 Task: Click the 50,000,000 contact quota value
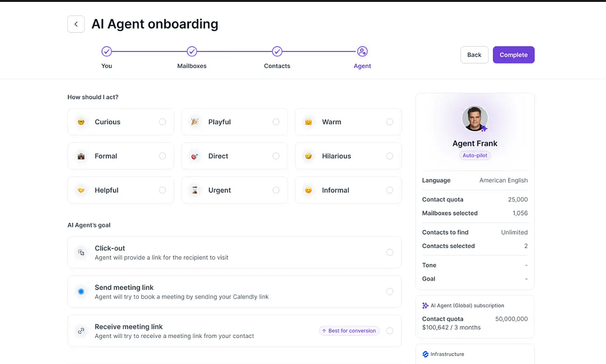point(511,319)
